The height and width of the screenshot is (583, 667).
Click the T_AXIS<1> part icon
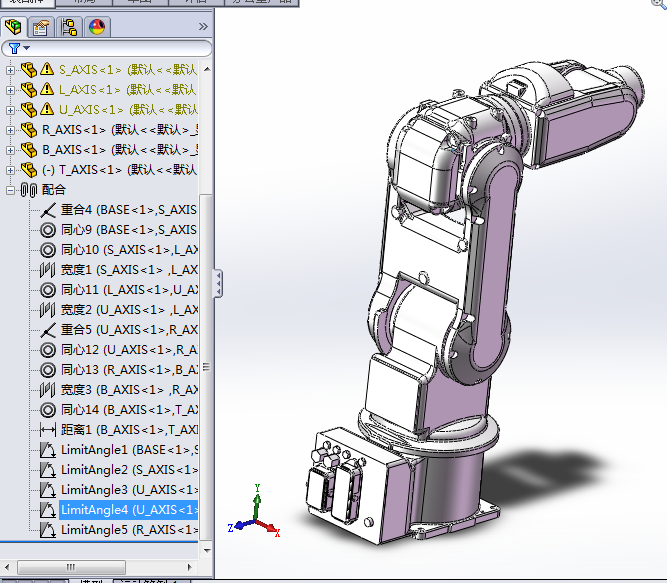pyautogui.click(x=29, y=170)
